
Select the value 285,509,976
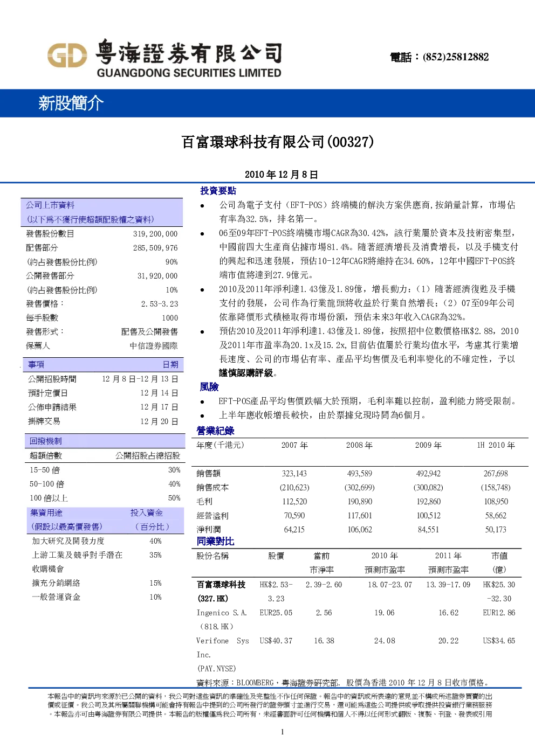(155, 248)
